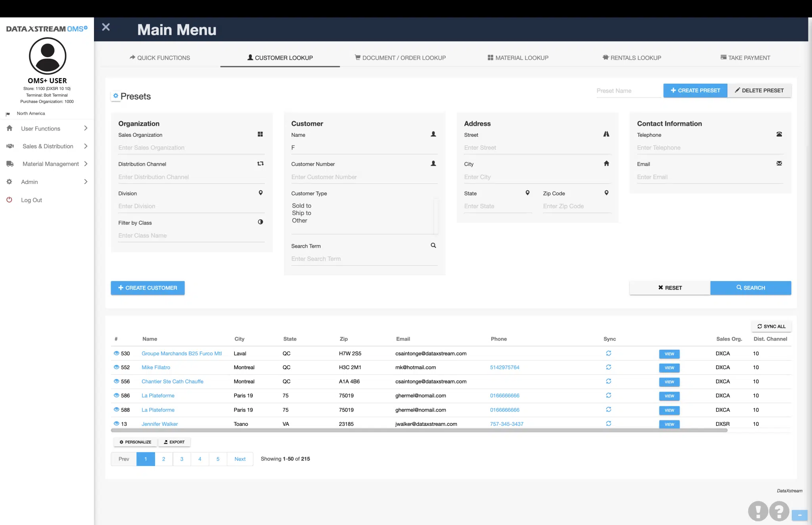Sync customer 586 La Plateforme row
The width and height of the screenshot is (812, 525).
tap(609, 395)
